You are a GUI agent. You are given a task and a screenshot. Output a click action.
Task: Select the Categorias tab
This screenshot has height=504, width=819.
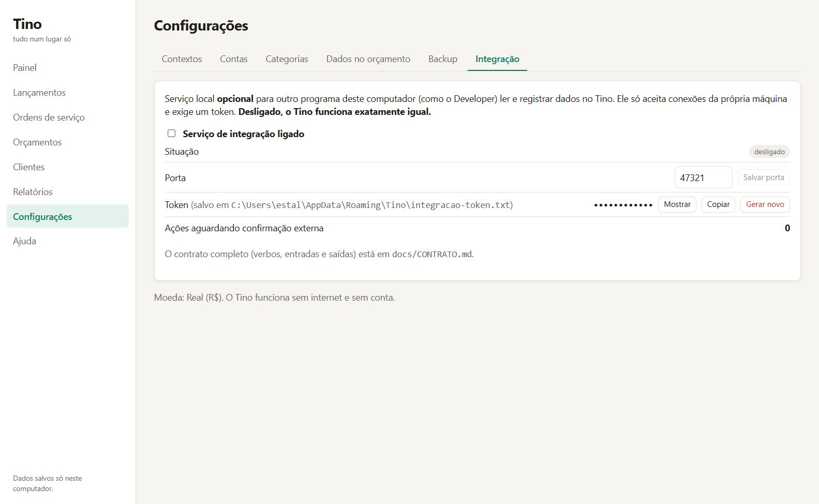[287, 59]
